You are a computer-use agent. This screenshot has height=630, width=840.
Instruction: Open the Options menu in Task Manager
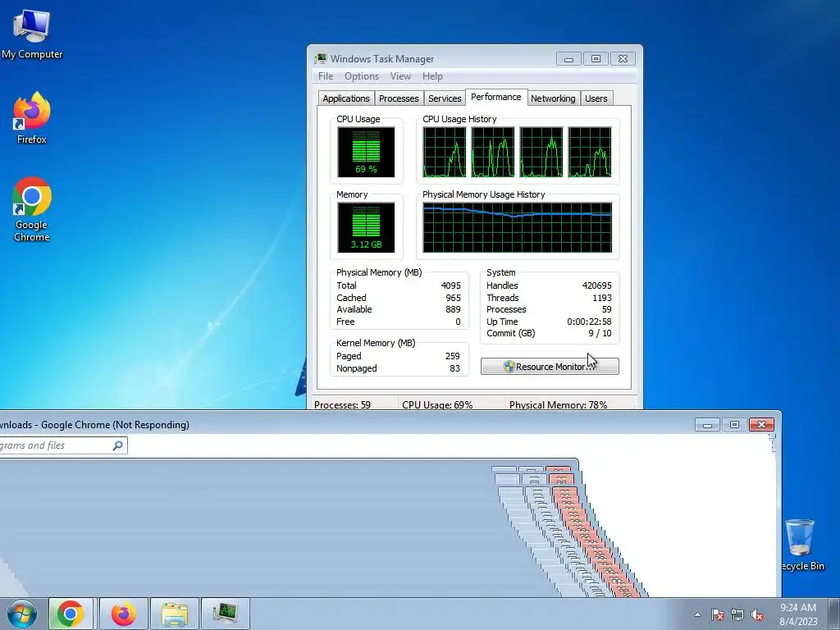point(362,76)
